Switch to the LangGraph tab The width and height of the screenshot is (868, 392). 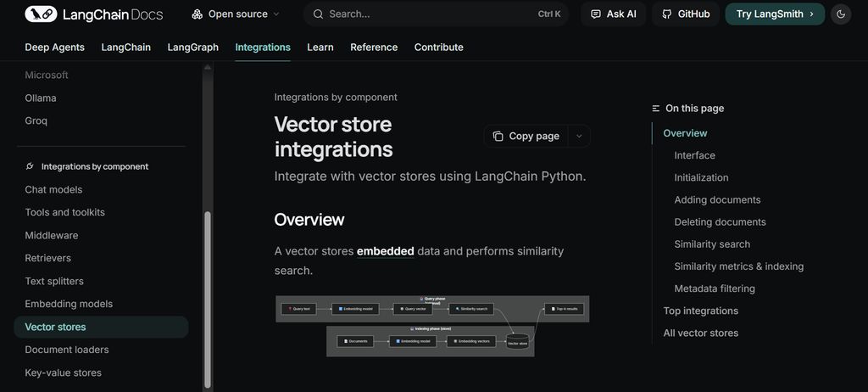coord(192,48)
